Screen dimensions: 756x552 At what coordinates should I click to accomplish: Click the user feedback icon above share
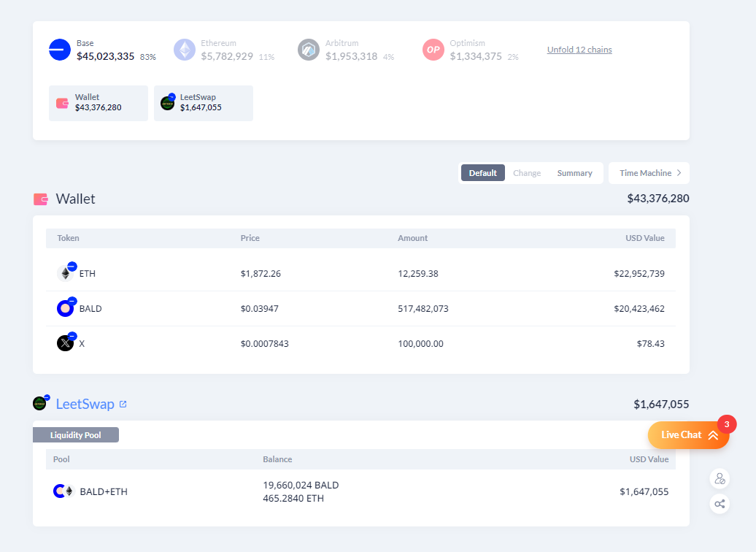pyautogui.click(x=720, y=479)
